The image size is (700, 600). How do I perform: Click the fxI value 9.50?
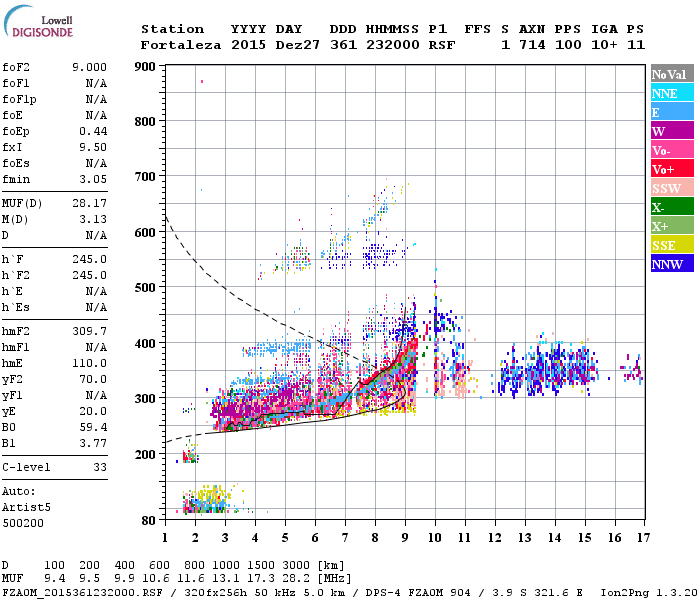point(93,147)
